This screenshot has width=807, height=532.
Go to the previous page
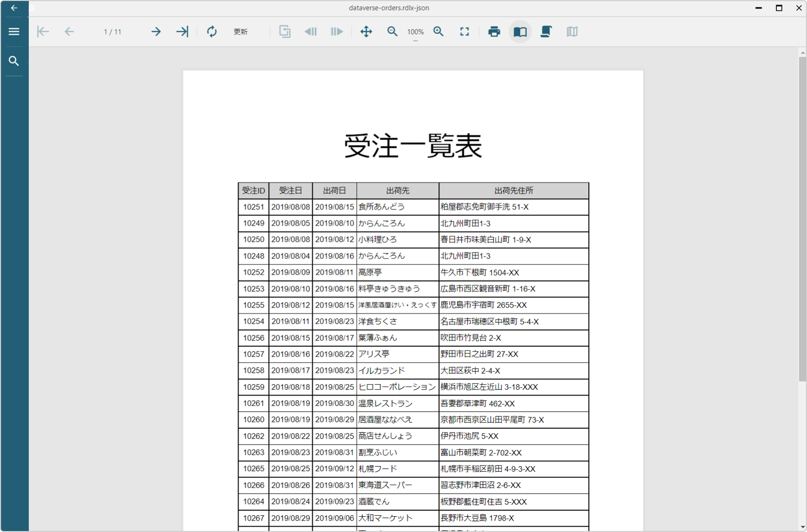pos(69,32)
